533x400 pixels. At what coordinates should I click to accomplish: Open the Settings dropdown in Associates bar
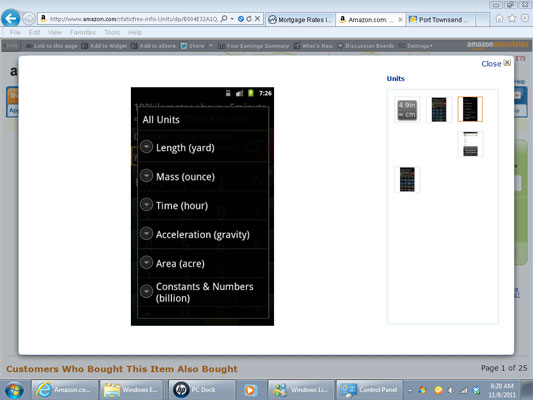coord(416,46)
